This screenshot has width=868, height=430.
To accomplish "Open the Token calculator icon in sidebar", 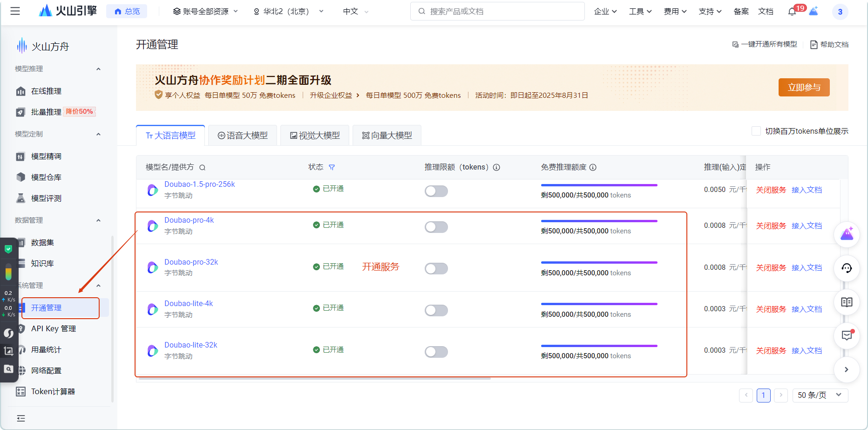I will (x=21, y=391).
